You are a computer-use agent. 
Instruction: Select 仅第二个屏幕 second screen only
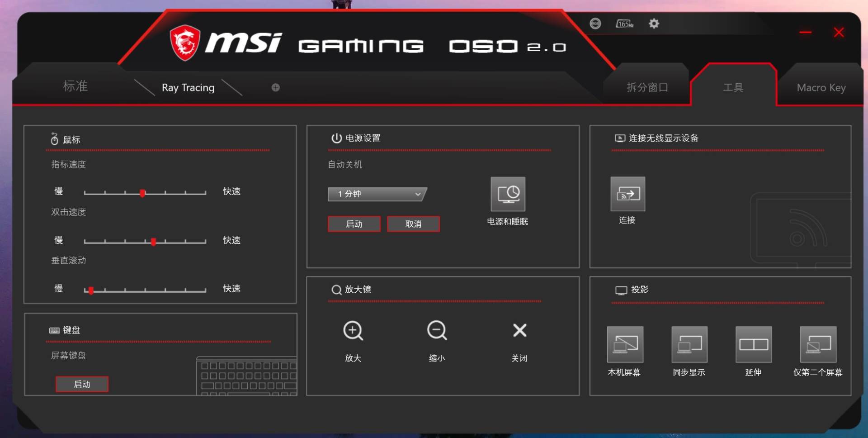pos(818,344)
